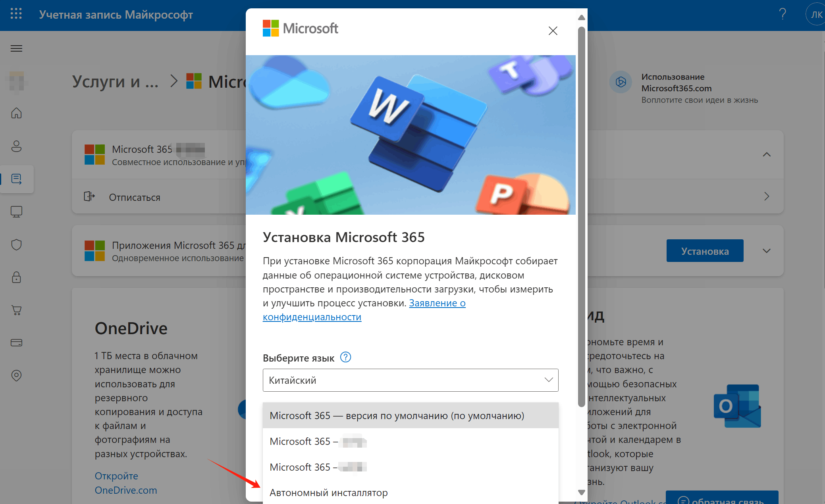The width and height of the screenshot is (825, 504).
Task: Click the обратная связь feedback button
Action: [x=722, y=497]
